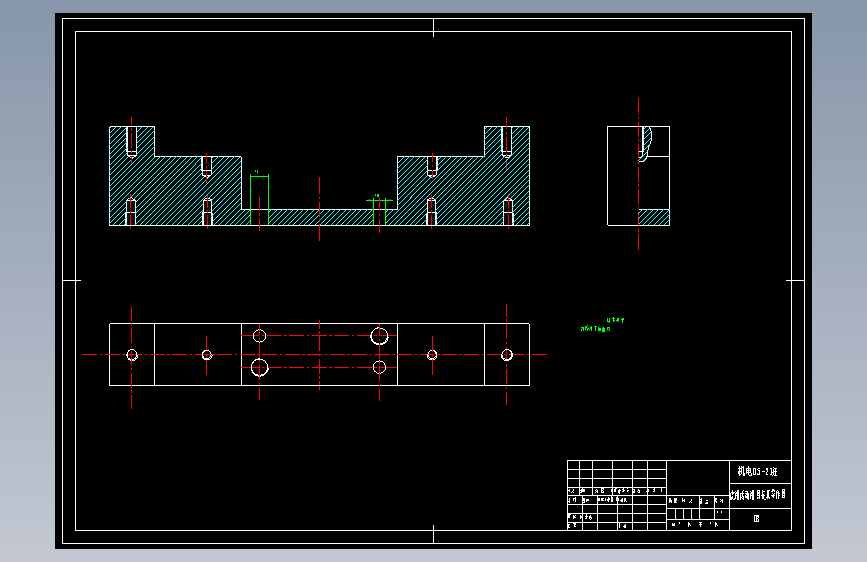
Task: Select the title block text 机电05-2班
Action: coord(757,471)
